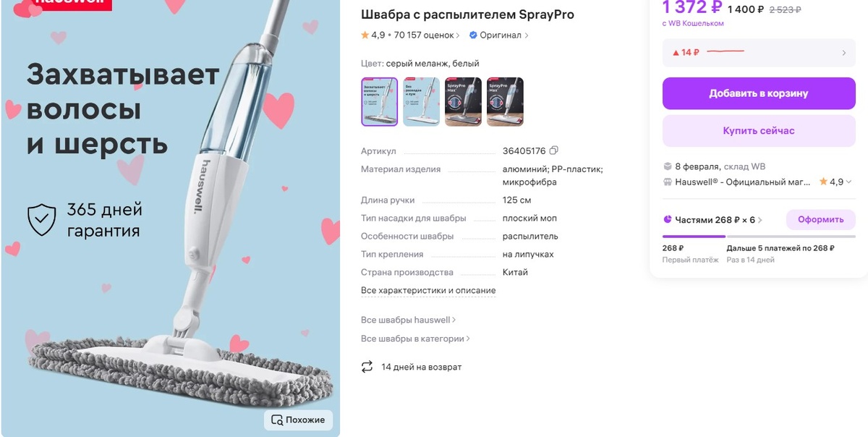Screen dimensions: 868x437
Task: Select the third dark SprayPro Max variant
Action: (463, 102)
